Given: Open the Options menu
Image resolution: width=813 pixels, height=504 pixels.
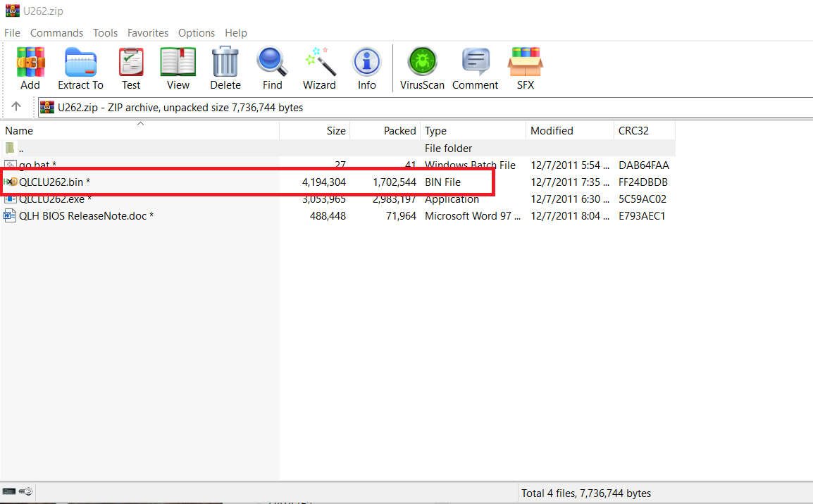Looking at the screenshot, I should (x=197, y=32).
